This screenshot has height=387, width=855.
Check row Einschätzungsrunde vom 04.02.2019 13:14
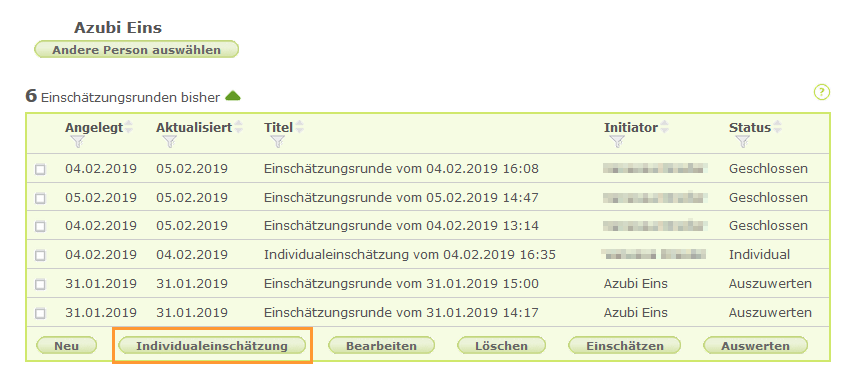(x=40, y=226)
